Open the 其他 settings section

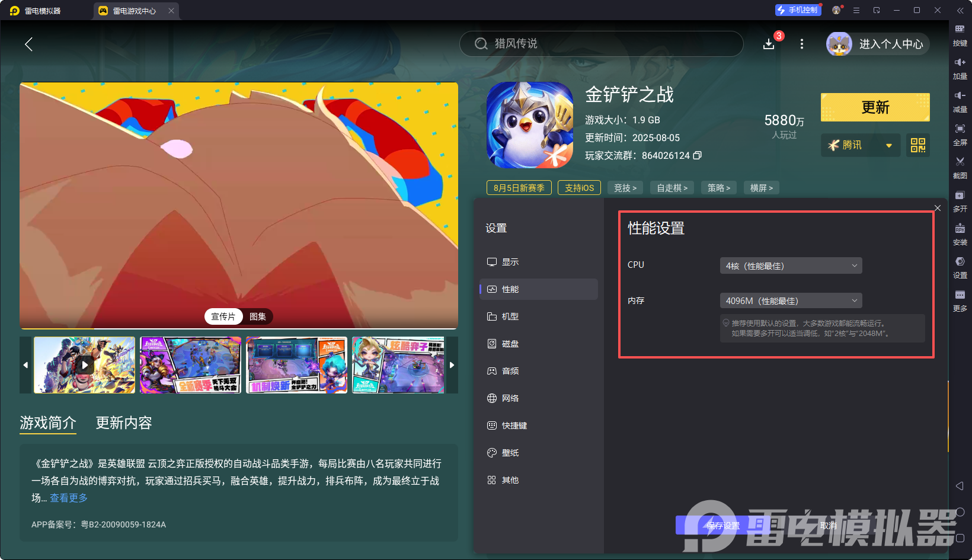tap(539, 480)
